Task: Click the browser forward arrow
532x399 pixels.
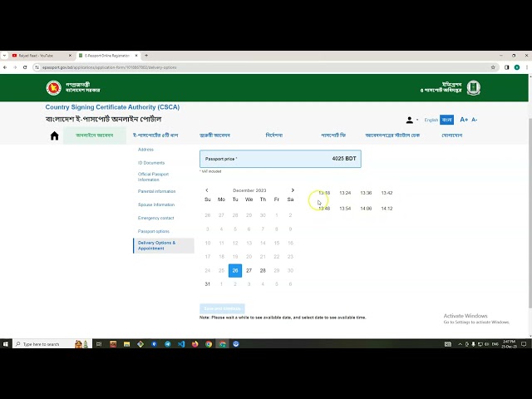Action: tap(15, 67)
